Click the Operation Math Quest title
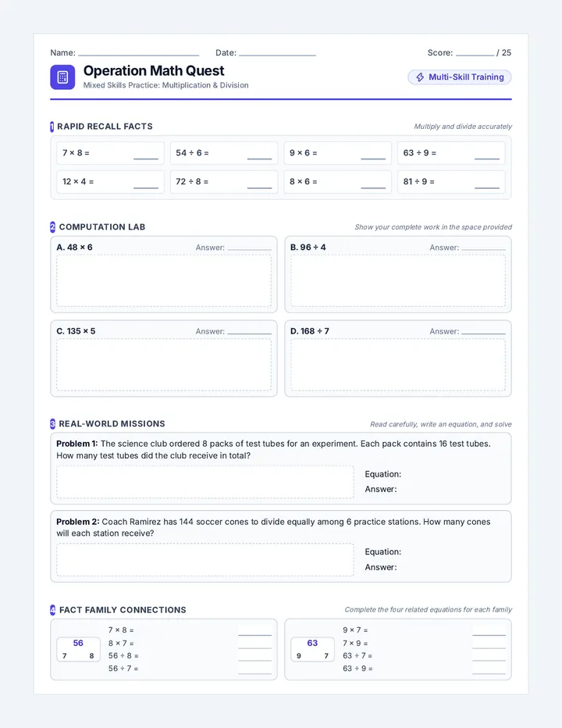Screen dimensions: 562x728 coord(154,70)
